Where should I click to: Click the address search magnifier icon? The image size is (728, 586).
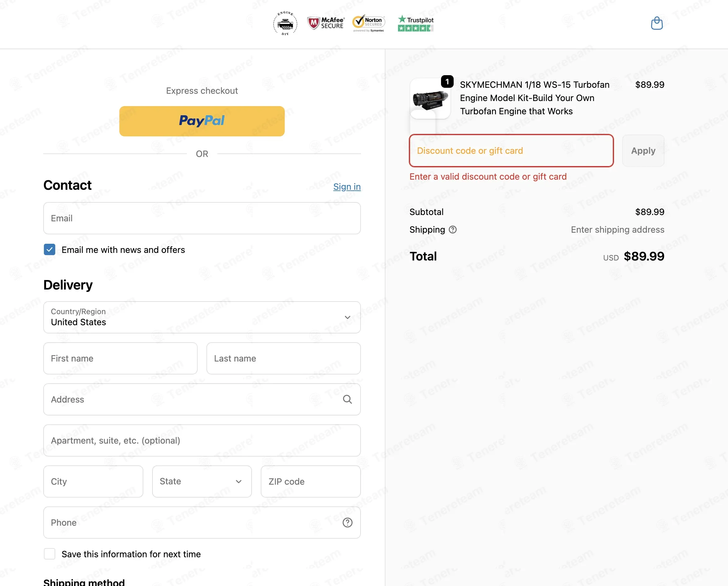coord(348,399)
